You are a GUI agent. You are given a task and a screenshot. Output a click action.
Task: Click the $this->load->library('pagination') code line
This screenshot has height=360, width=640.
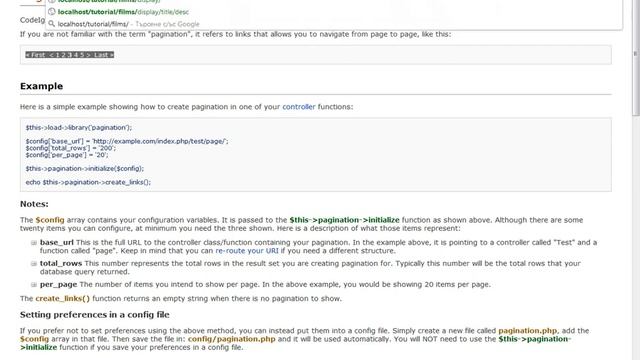click(79, 128)
